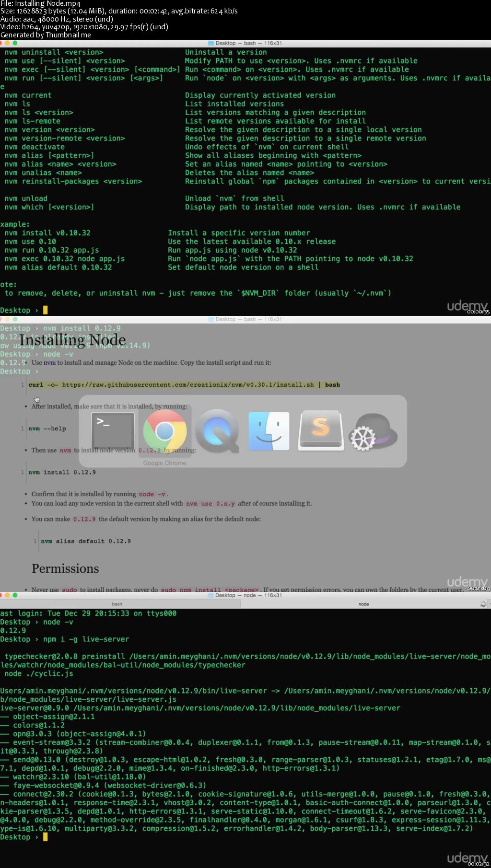Screen dimensions: 491x868
Task: Click the "Google Chrome" label under the switcher
Action: [x=164, y=463]
